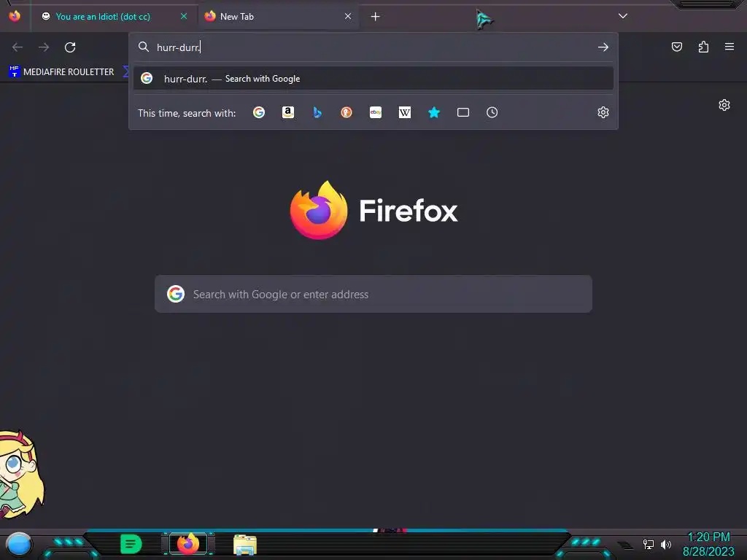Search this time with Wikipedia
Image resolution: width=747 pixels, height=560 pixels.
pyautogui.click(x=404, y=112)
